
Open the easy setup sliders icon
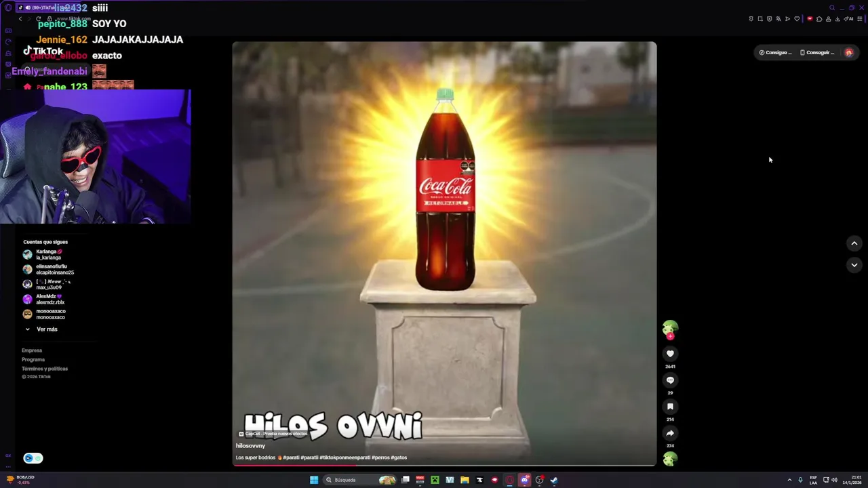tap(860, 19)
